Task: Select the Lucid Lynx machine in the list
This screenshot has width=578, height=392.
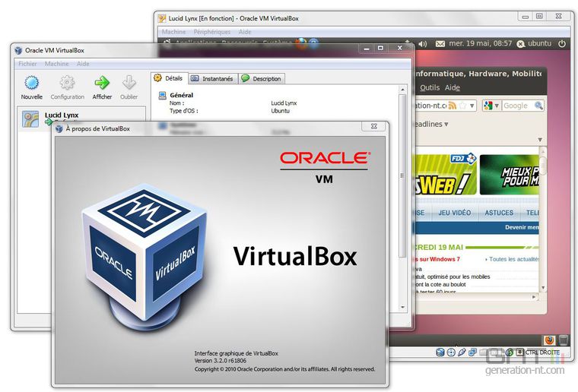Action: point(81,119)
